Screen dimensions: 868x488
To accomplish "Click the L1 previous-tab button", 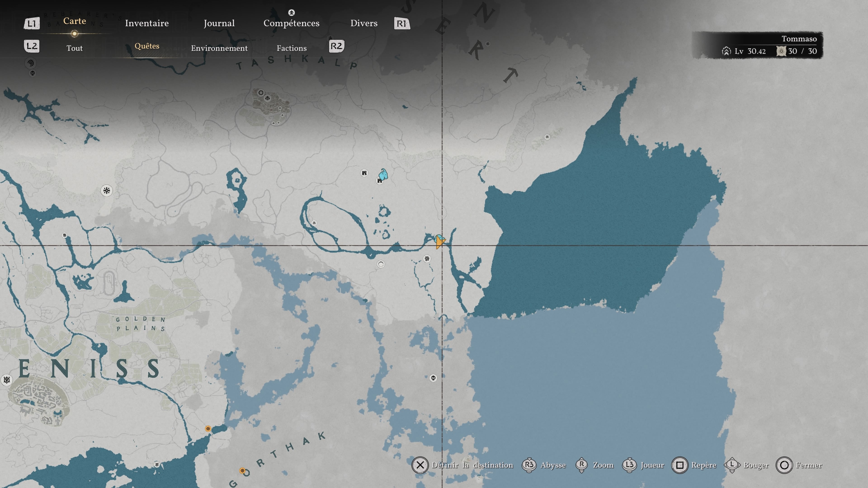I will click(x=32, y=23).
